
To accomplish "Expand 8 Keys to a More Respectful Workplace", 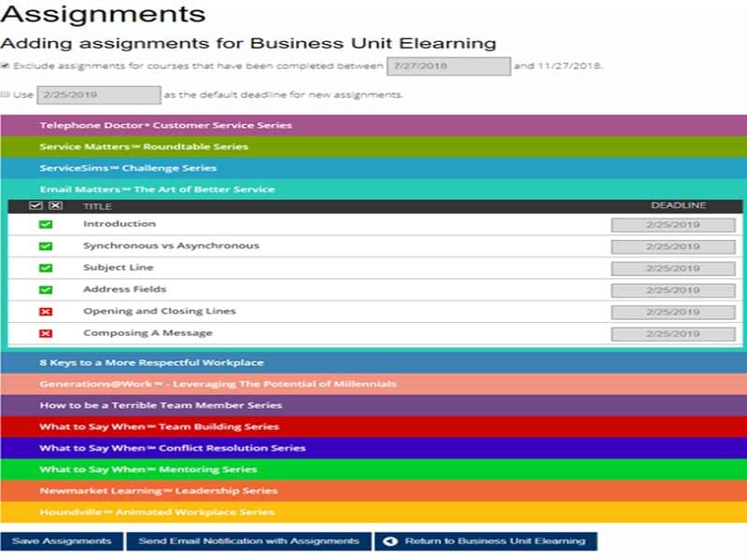I will [x=151, y=362].
